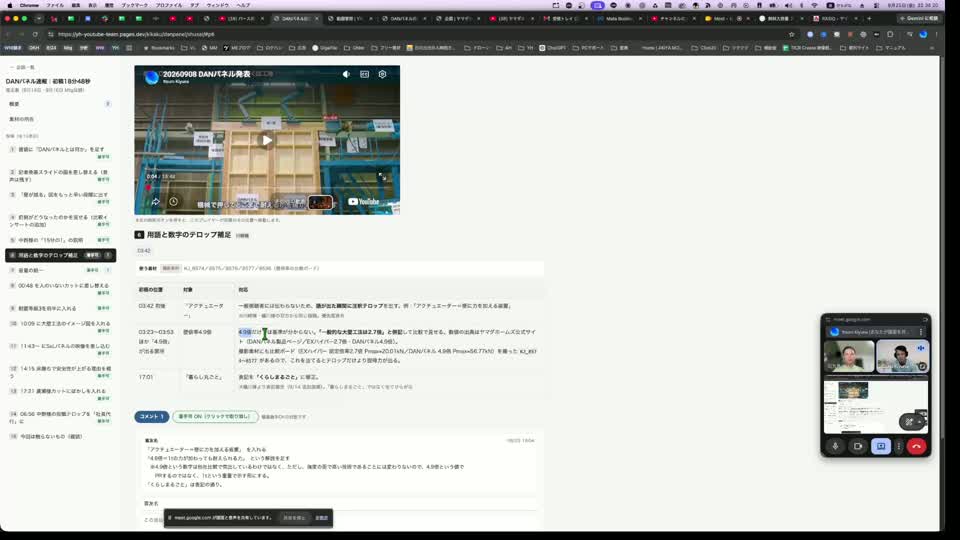Return to tab icon atop Meet window
The height and width of the screenshot is (540, 960).
pyautogui.click(x=925, y=319)
